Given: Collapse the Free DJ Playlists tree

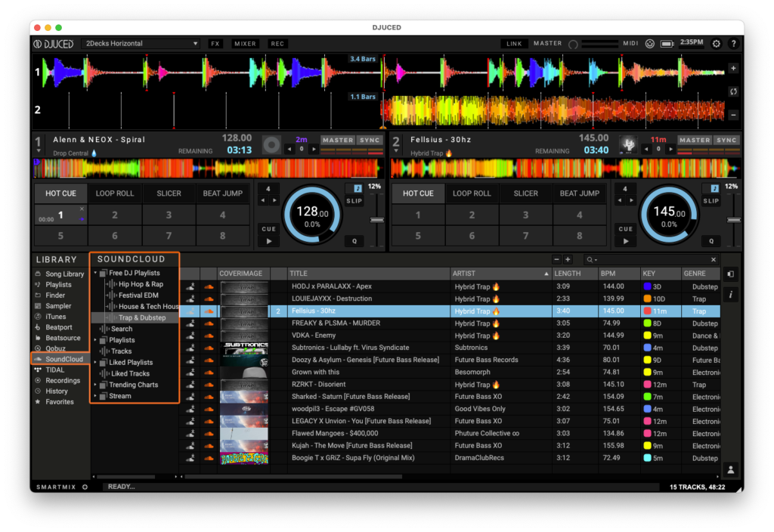Looking at the screenshot, I should click(95, 273).
